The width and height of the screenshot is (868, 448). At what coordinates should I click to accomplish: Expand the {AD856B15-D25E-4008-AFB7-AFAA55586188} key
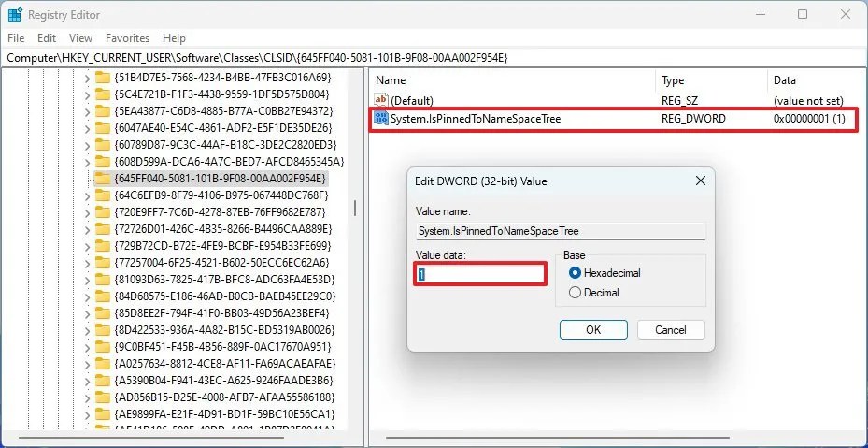[87, 397]
